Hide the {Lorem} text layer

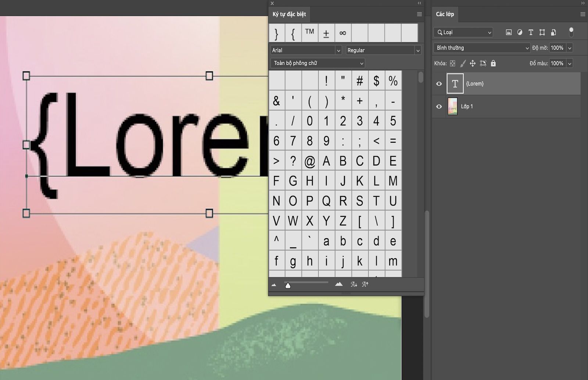click(439, 84)
